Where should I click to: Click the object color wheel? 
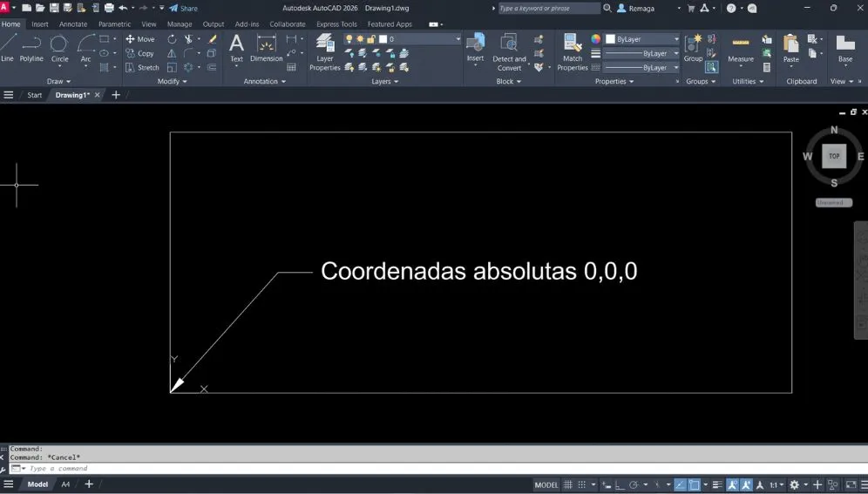[x=595, y=39]
